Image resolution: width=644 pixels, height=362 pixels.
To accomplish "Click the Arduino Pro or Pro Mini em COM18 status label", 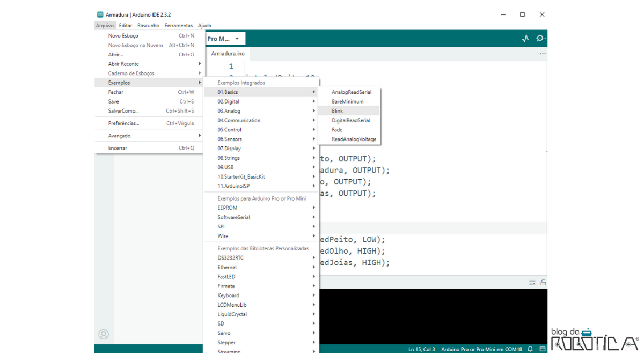I will pos(480,349).
